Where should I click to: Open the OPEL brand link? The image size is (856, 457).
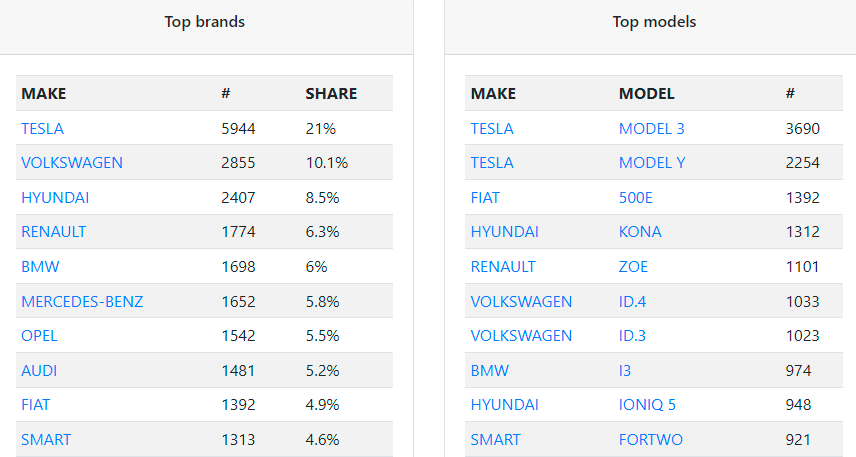tap(40, 336)
